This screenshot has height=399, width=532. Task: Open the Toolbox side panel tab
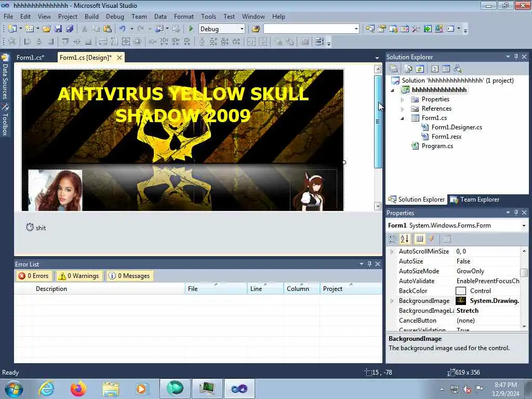click(5, 119)
